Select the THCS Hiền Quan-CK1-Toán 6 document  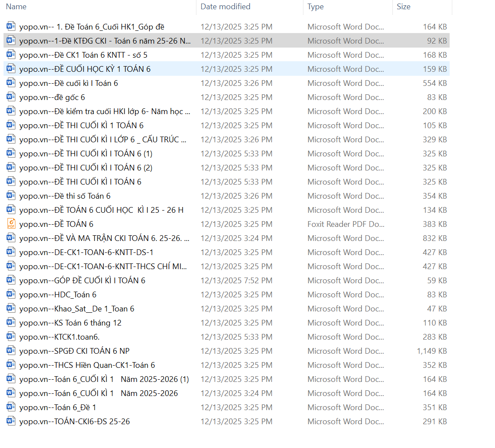[87, 365]
